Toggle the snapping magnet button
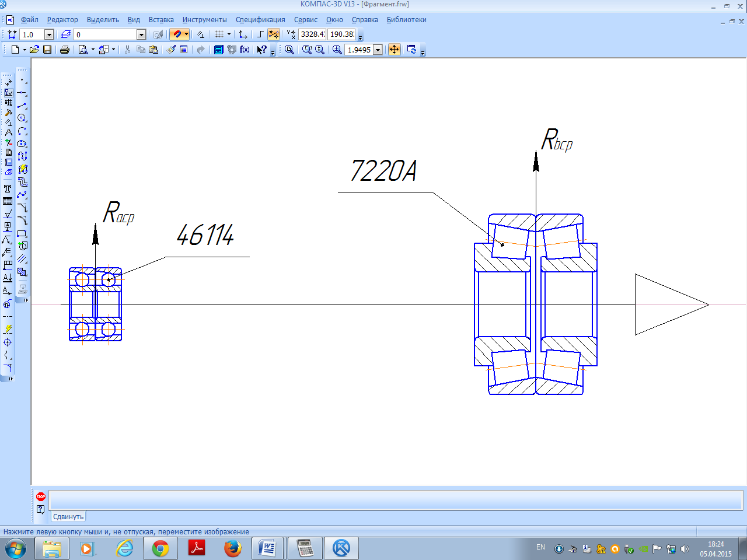Image resolution: width=747 pixels, height=560 pixels. [x=177, y=34]
